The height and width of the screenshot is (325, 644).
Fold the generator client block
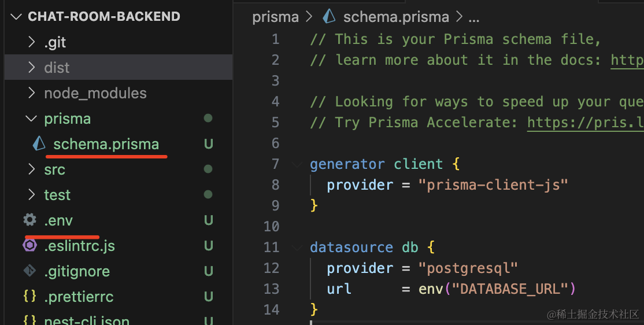(x=297, y=164)
